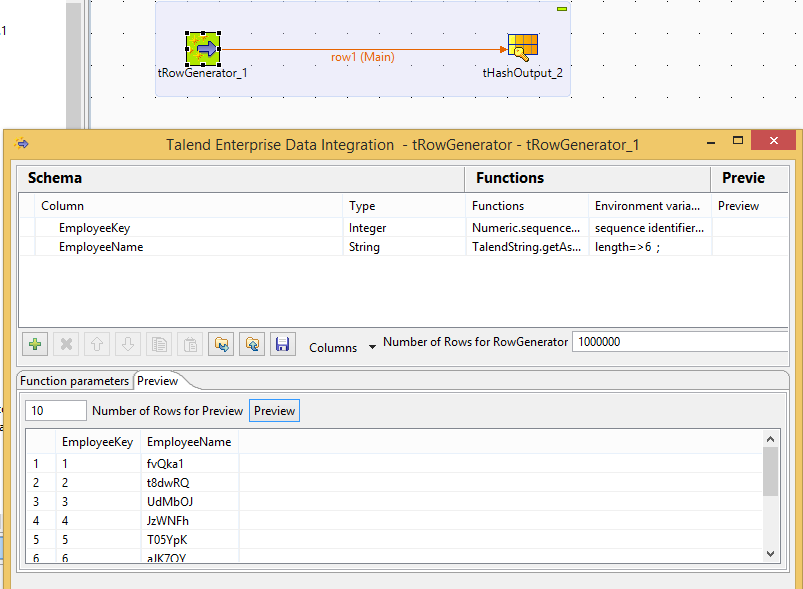Switch to Function parameters tab
Viewport: 803px width, 589px height.
[x=74, y=381]
